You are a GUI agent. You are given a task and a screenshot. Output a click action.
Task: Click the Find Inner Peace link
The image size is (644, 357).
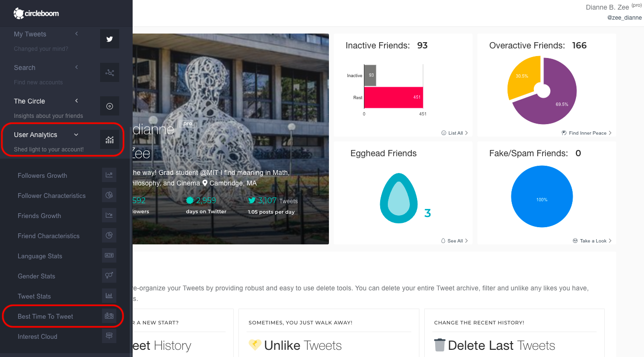coord(587,133)
